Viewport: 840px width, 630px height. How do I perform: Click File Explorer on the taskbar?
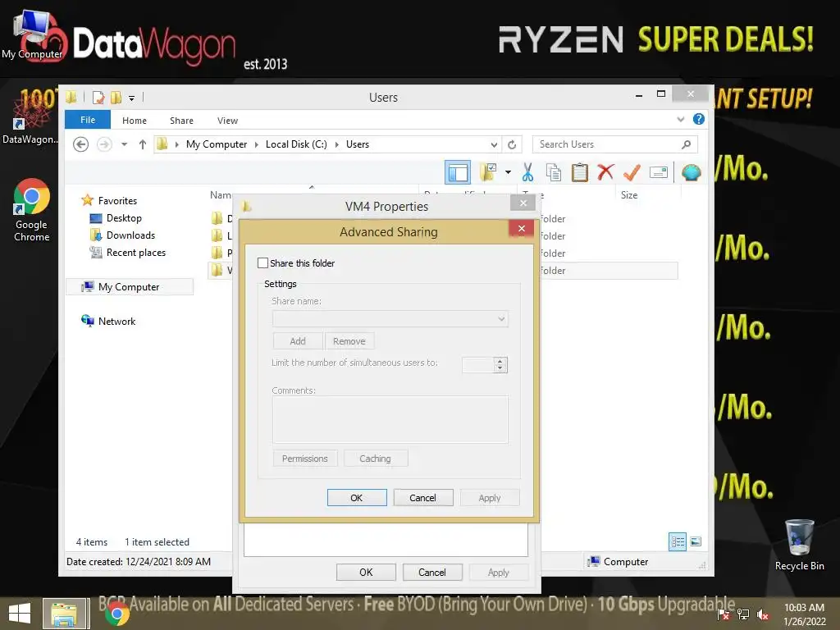[64, 614]
